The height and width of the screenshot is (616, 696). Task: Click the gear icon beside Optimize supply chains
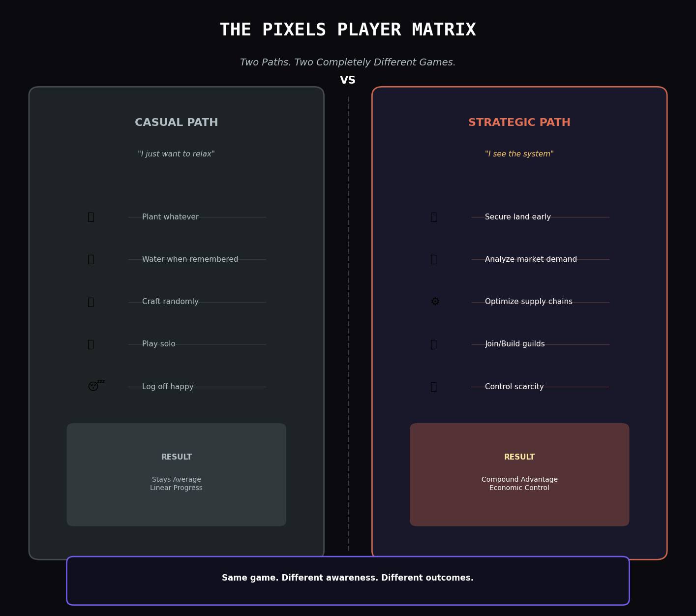point(435,302)
